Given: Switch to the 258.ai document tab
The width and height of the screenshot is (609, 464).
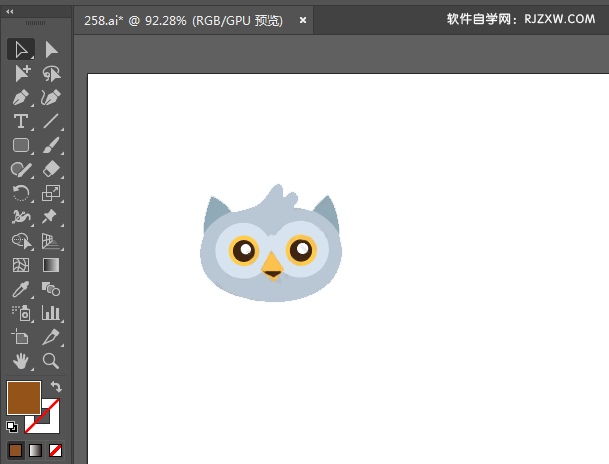Looking at the screenshot, I should (x=183, y=20).
